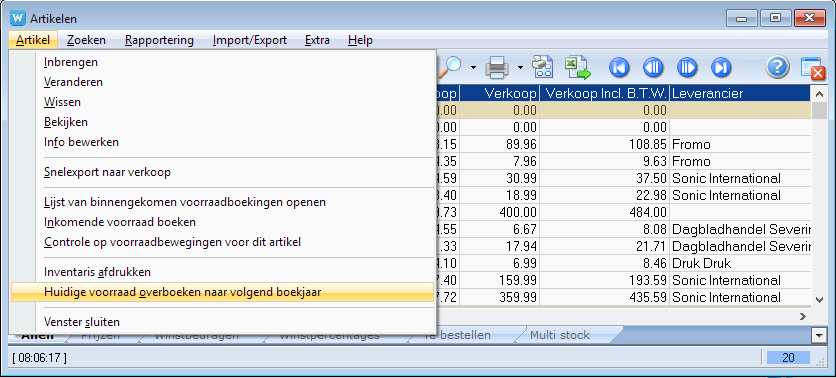Click the Druk Druk supplier cell
The width and height of the screenshot is (836, 378).
(x=741, y=263)
